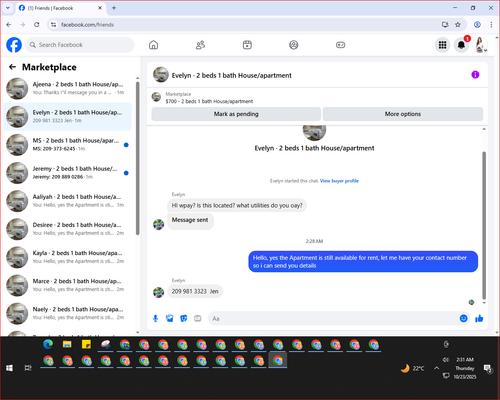Click Evelyn's avatar beside phone number message
Image resolution: width=500 pixels, height=400 pixels.
point(159,292)
